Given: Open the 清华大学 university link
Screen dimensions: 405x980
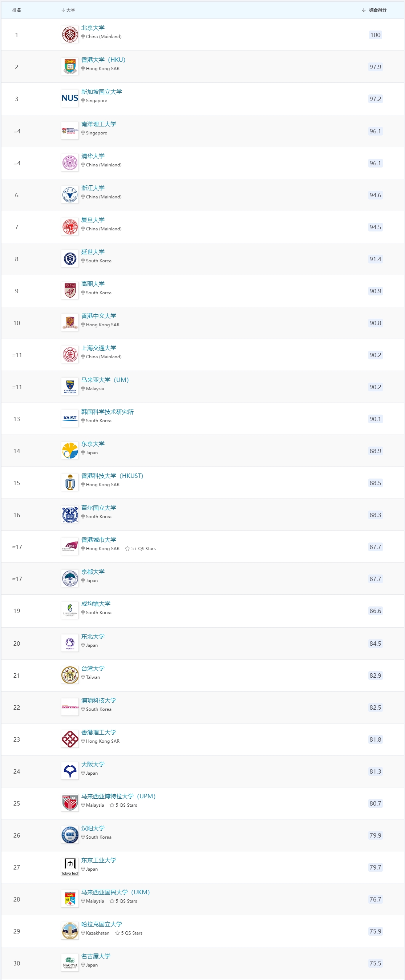Looking at the screenshot, I should click(x=93, y=156).
